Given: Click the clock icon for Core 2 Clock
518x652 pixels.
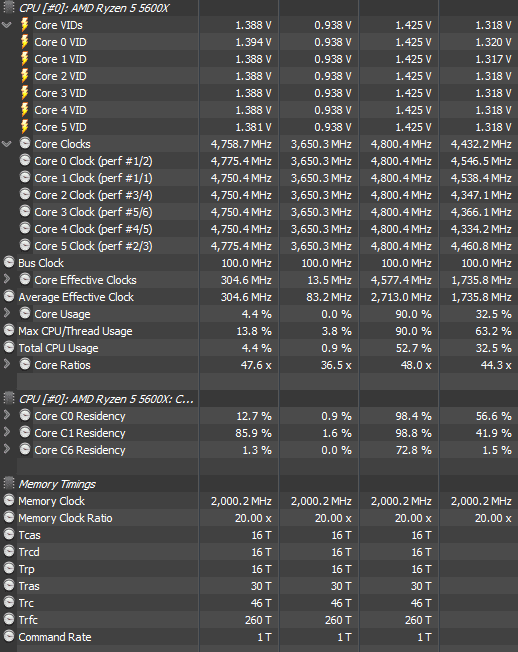Looking at the screenshot, I should (x=25, y=195).
